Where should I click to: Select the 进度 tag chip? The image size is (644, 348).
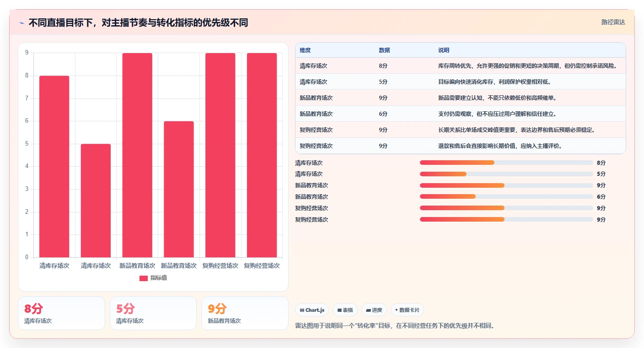[x=374, y=310]
